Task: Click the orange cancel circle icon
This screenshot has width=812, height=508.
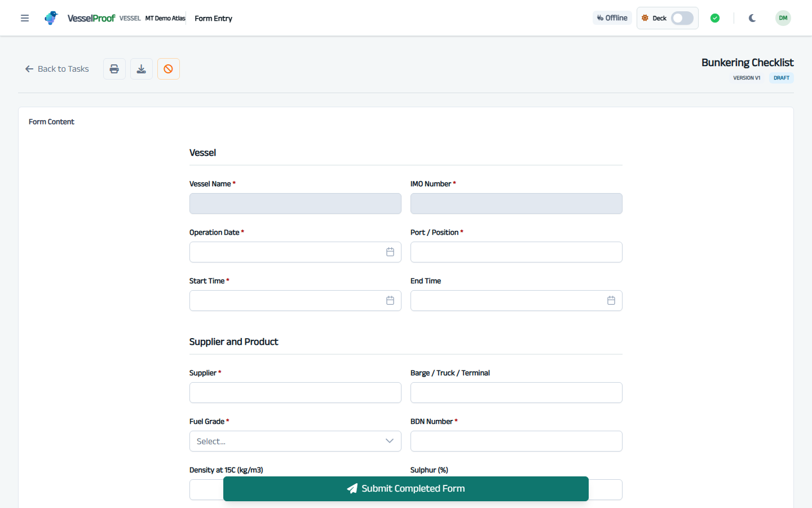Action: [x=169, y=69]
